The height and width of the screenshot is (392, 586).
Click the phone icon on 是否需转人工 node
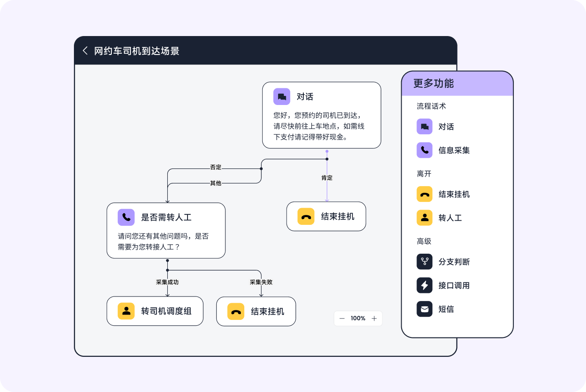[x=126, y=217]
